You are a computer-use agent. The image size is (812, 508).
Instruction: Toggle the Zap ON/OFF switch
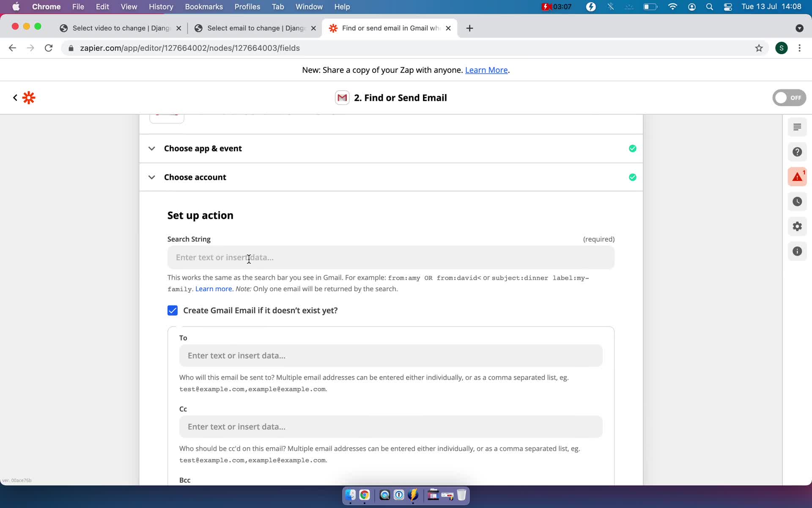[x=789, y=98]
